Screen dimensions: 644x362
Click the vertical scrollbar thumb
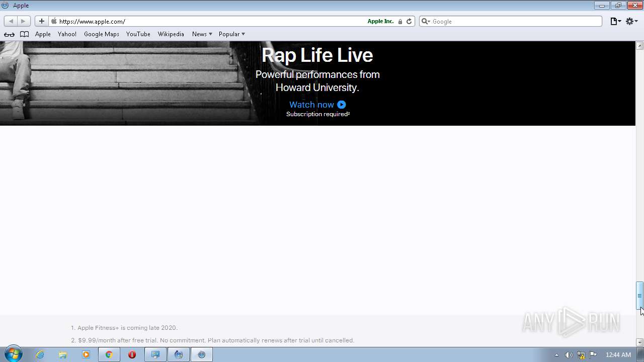pos(639,296)
